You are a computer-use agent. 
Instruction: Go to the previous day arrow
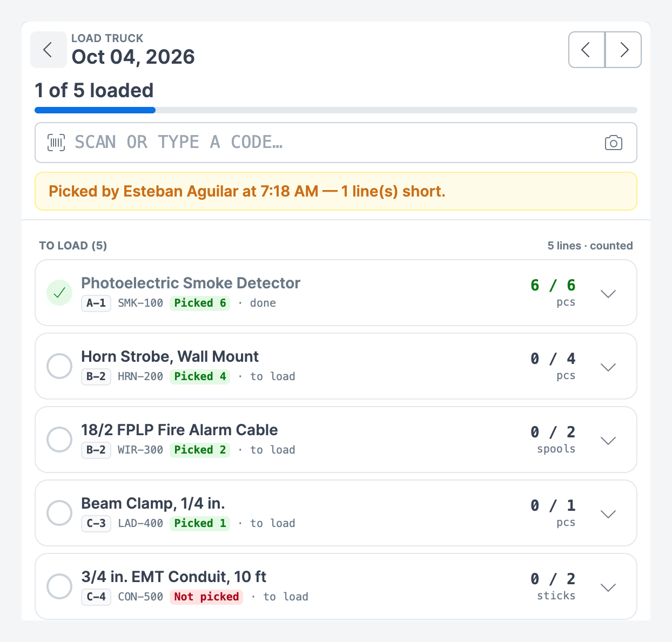(x=587, y=50)
